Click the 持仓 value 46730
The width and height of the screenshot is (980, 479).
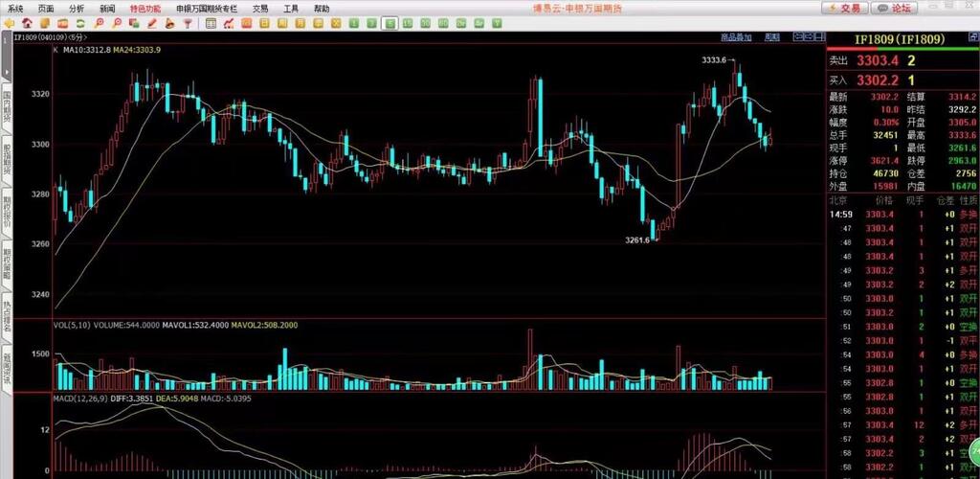click(x=885, y=173)
